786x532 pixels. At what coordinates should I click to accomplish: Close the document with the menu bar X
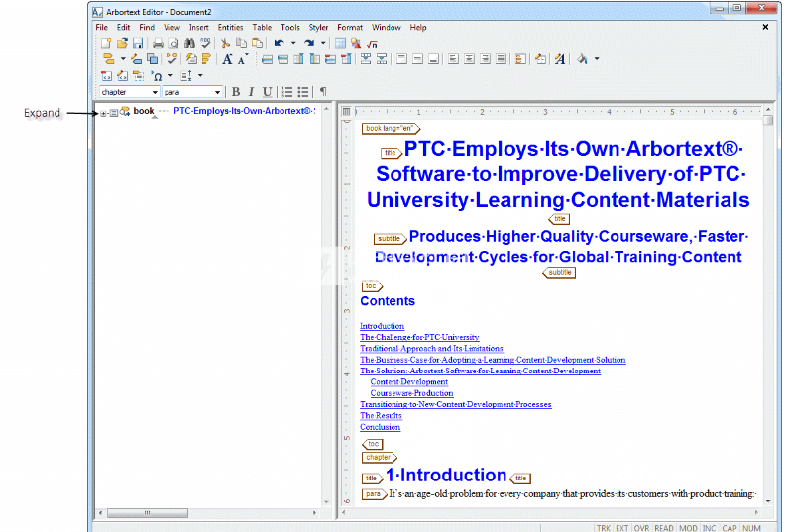(x=765, y=27)
